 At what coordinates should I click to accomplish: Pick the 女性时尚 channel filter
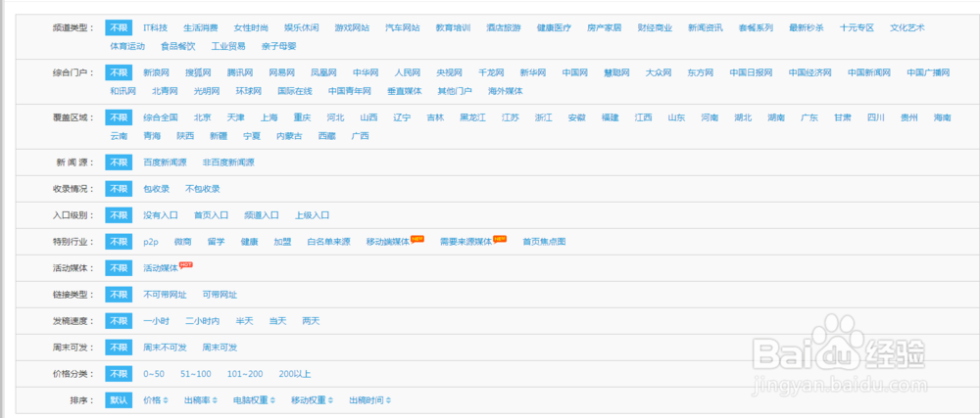tap(251, 28)
